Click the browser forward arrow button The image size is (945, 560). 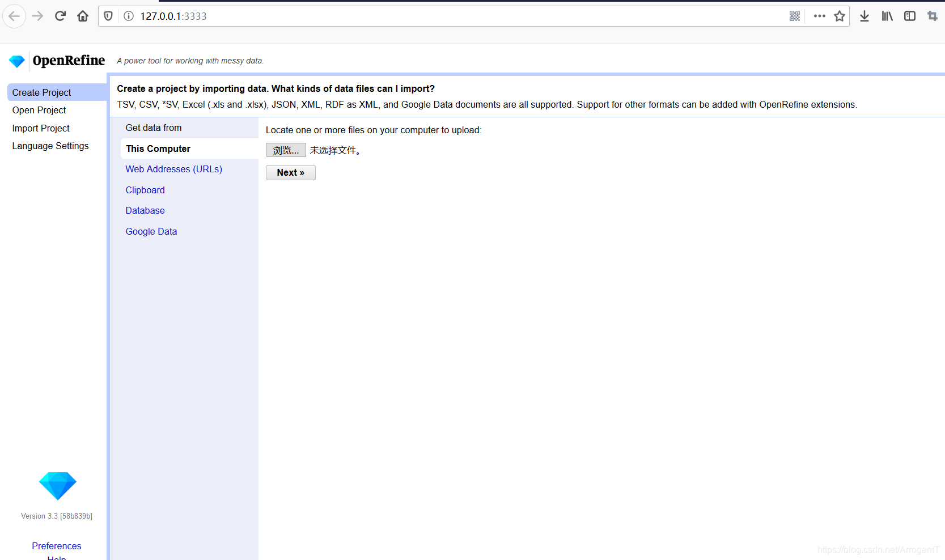(x=37, y=16)
